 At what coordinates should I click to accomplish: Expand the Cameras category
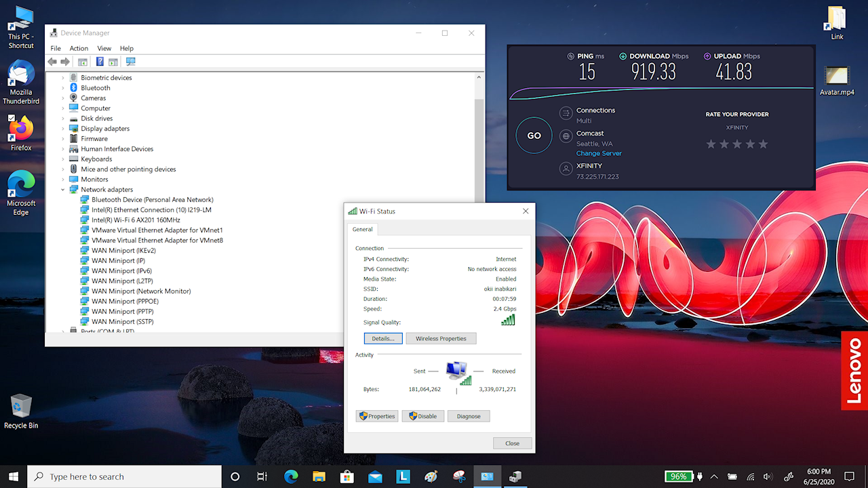[63, 98]
